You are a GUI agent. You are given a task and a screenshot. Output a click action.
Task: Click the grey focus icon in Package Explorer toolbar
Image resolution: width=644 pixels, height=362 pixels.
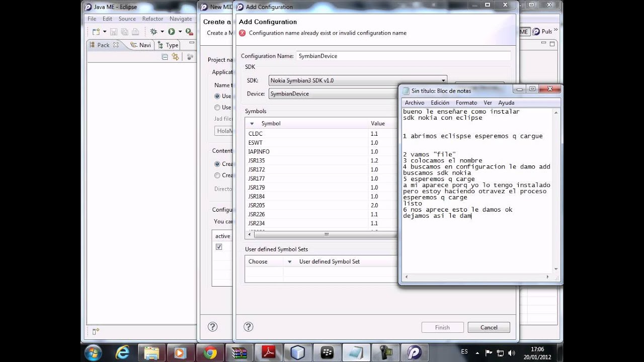coord(190,57)
